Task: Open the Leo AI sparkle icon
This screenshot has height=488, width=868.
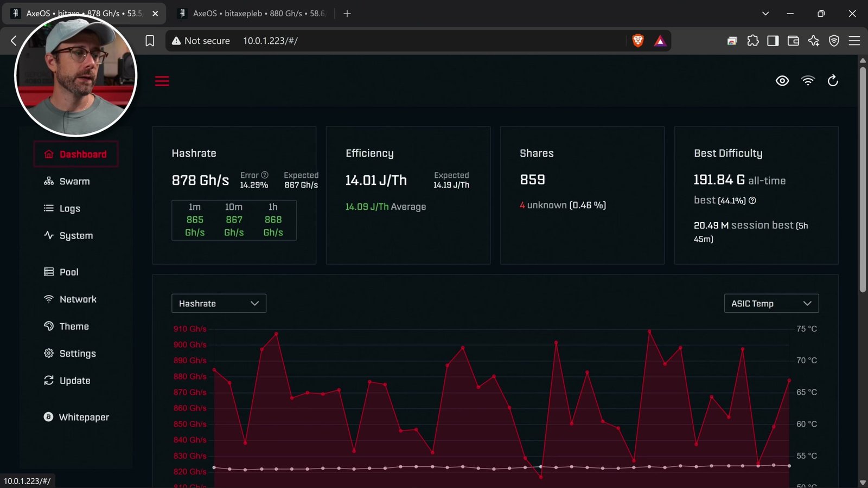Action: [813, 41]
